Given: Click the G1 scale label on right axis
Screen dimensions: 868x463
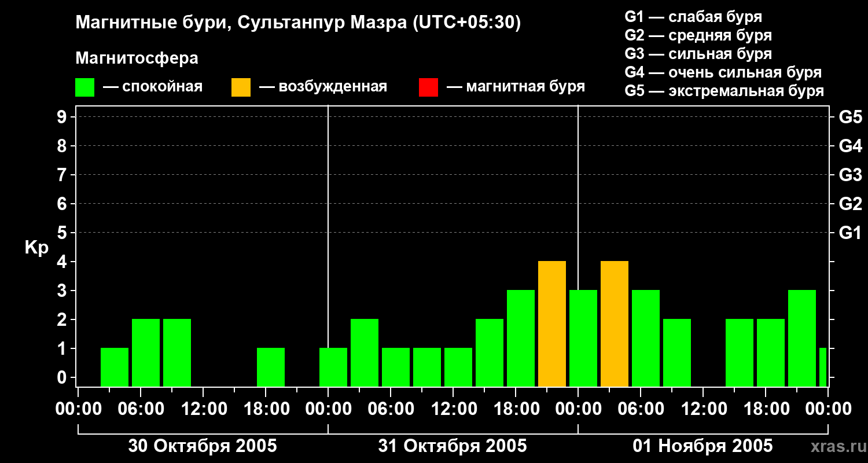Looking at the screenshot, I should [x=850, y=233].
